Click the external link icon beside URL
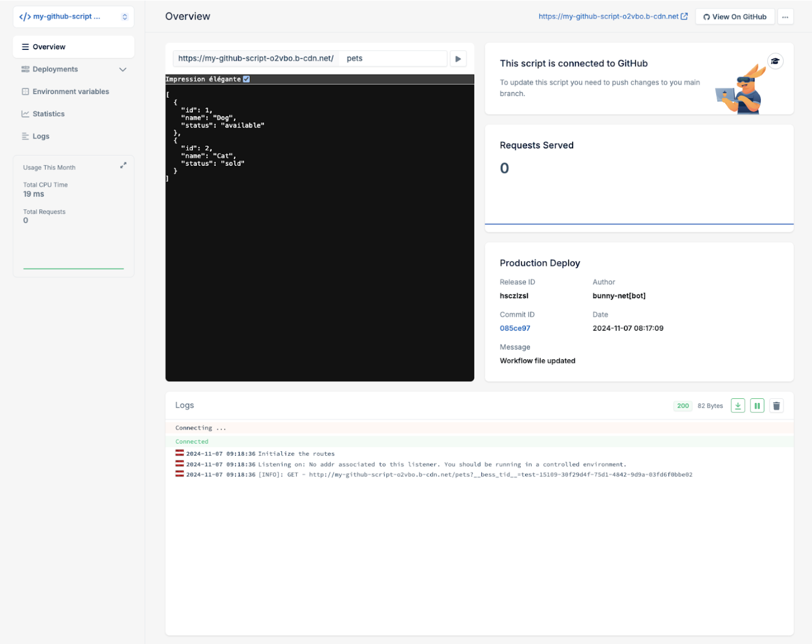The height and width of the screenshot is (644, 812). coord(684,17)
